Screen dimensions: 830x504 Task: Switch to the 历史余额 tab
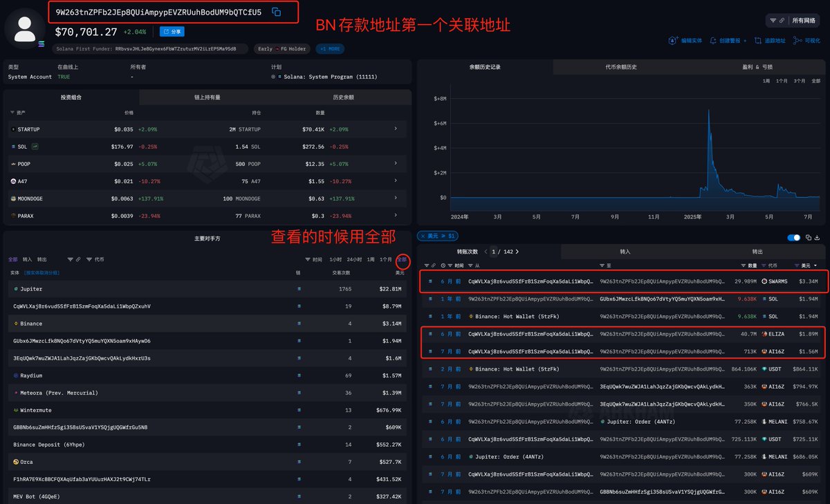click(x=343, y=97)
